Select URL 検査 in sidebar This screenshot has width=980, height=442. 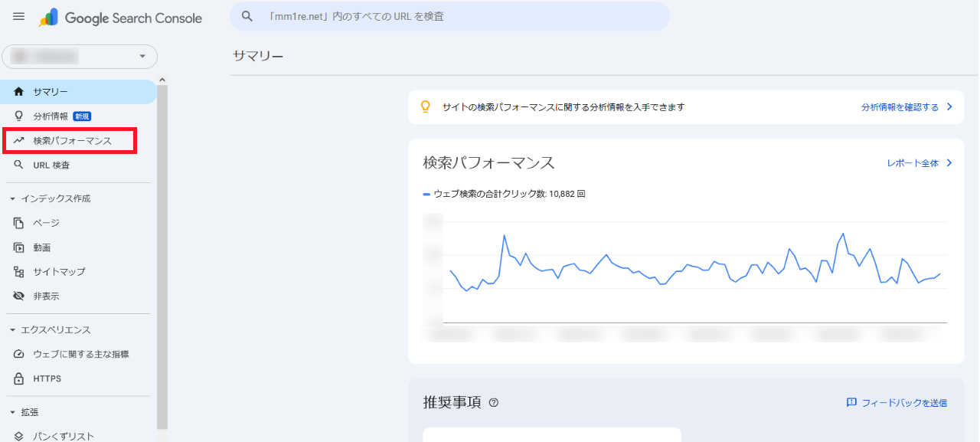51,165
